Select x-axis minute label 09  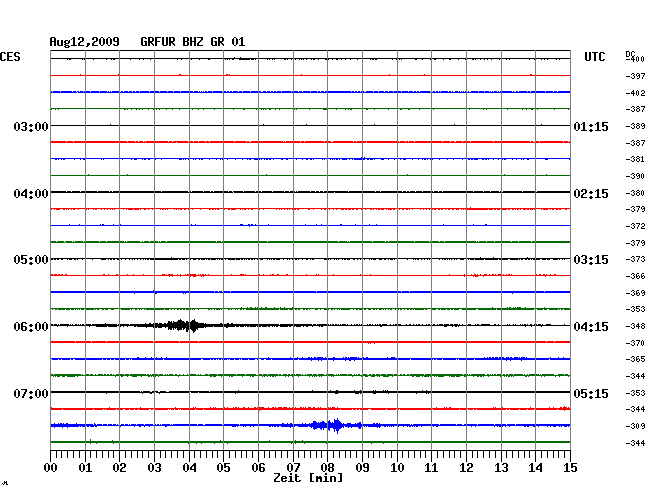click(362, 467)
